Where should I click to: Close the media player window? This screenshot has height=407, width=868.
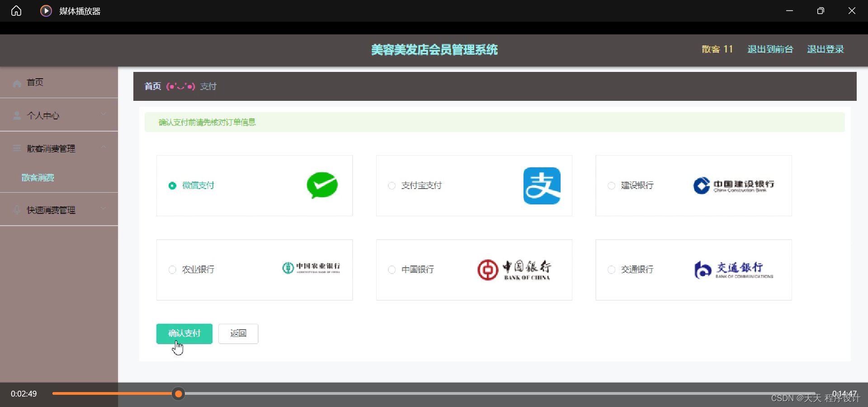tap(852, 11)
